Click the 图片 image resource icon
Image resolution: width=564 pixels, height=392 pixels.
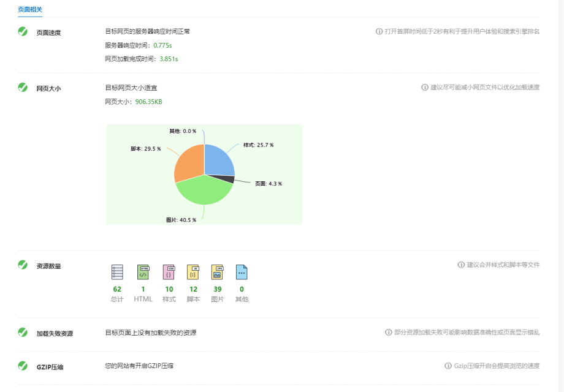tap(218, 272)
